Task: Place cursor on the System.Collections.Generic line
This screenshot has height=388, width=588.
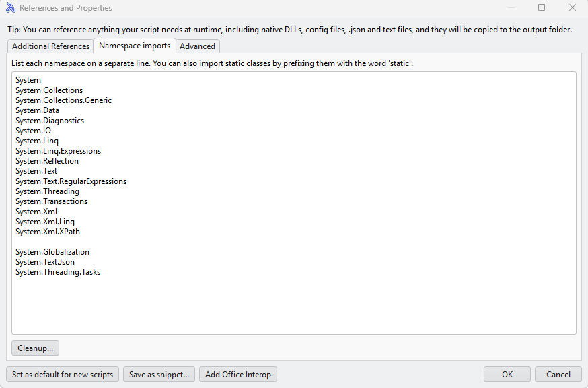Action: tap(63, 100)
